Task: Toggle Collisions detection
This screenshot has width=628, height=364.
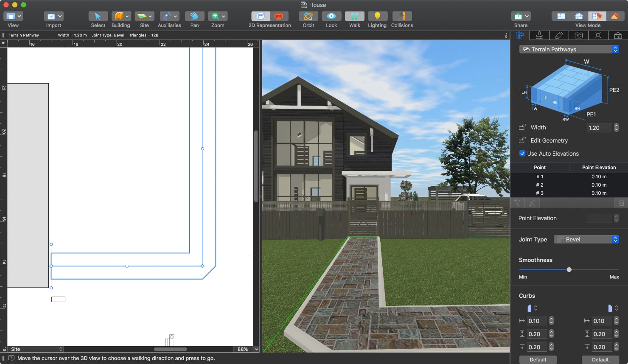Action: click(x=401, y=17)
